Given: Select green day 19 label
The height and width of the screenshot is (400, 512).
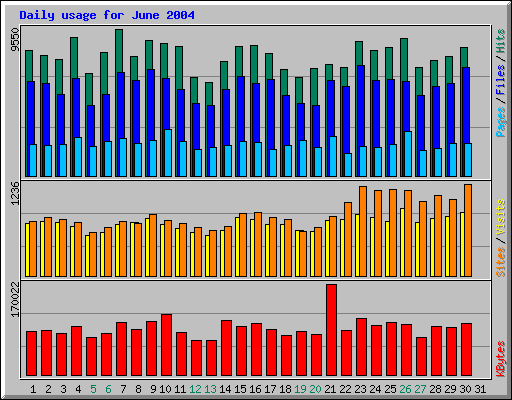Looking at the screenshot, I should pos(300,389).
